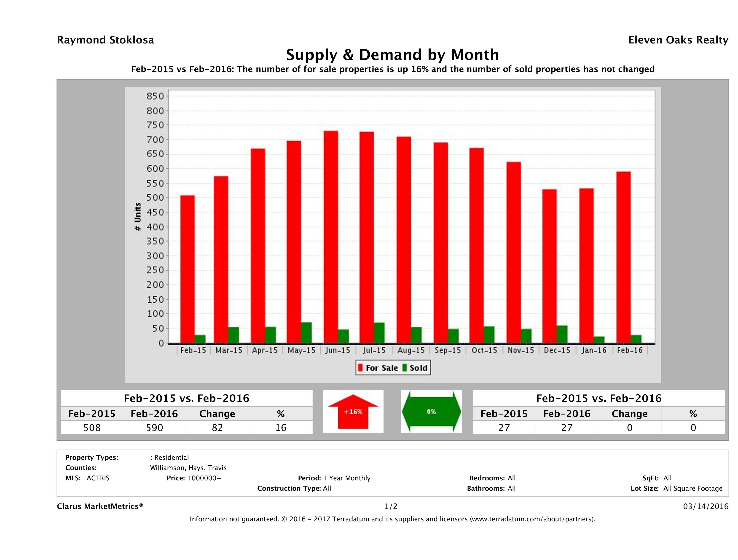This screenshot has height=560, width=738.
Task: Click the Supply & Demand by Month title
Action: click(x=392, y=55)
